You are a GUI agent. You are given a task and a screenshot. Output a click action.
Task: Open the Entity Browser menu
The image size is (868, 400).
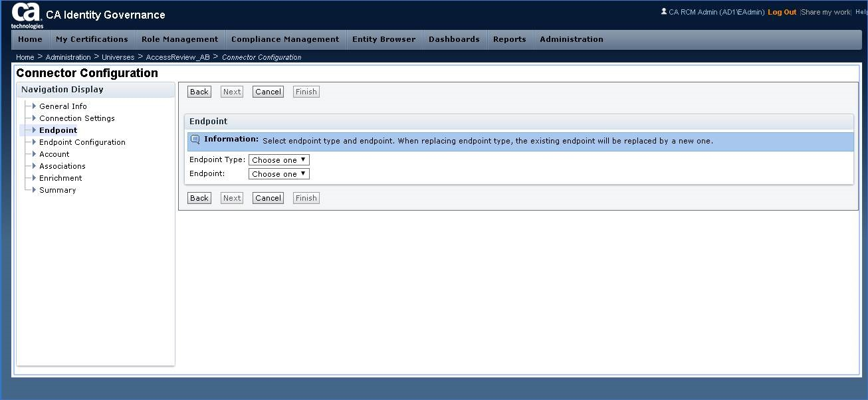(384, 39)
